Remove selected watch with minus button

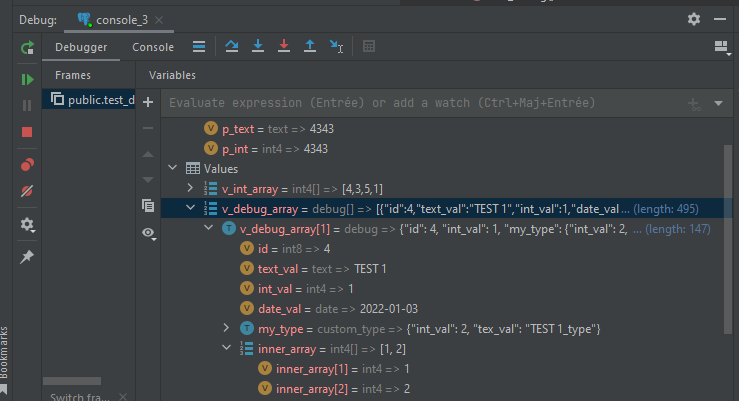coord(148,128)
